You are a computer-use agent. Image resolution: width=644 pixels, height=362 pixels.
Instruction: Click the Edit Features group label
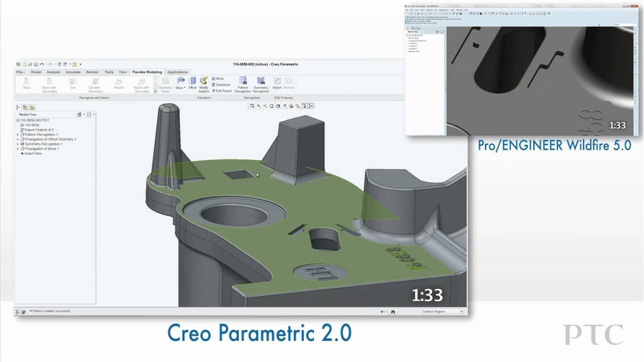coord(283,98)
